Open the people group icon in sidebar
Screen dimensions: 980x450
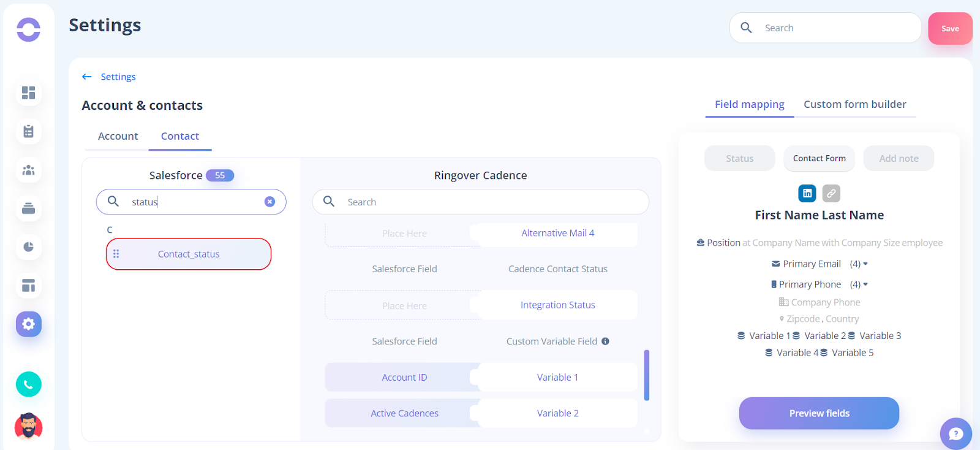click(x=28, y=170)
